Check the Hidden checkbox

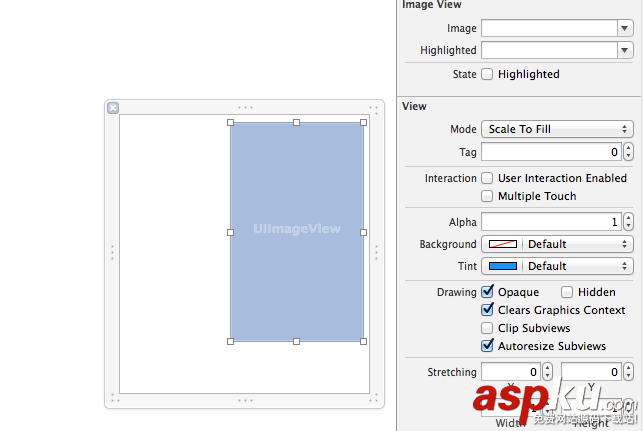point(567,292)
